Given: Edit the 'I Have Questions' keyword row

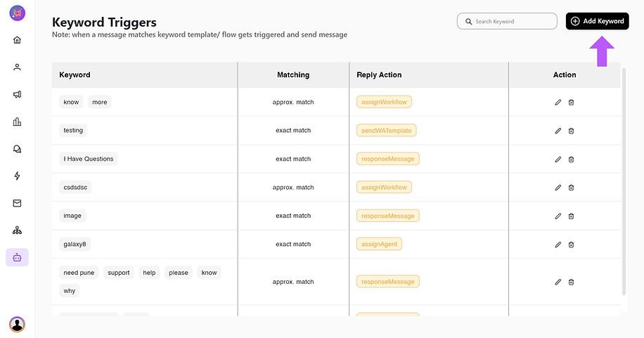Looking at the screenshot, I should tap(558, 159).
